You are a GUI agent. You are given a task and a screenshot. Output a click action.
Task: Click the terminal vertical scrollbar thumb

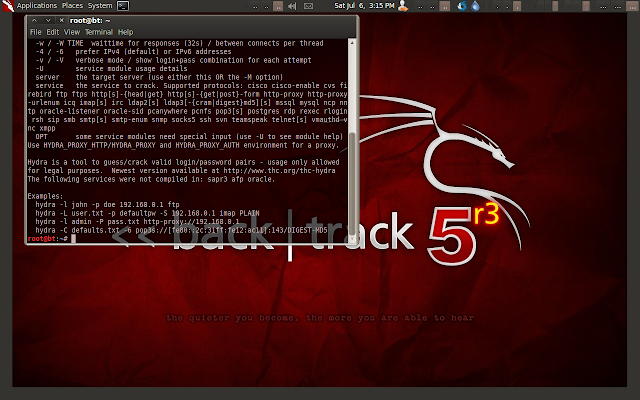(x=352, y=186)
